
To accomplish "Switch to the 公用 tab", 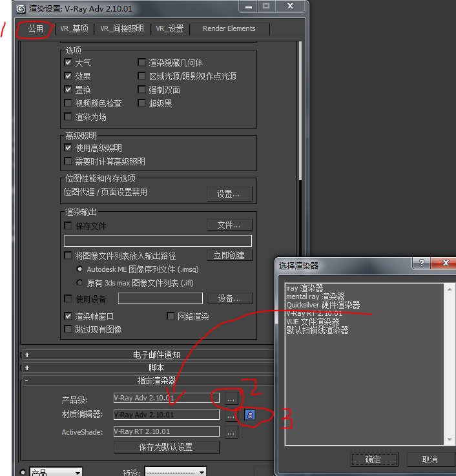I will (36, 29).
